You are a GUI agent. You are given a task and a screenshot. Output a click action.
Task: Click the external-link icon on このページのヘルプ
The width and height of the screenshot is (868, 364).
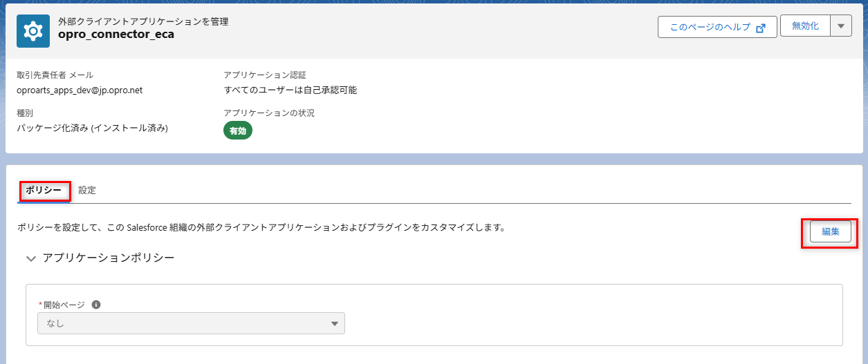761,28
